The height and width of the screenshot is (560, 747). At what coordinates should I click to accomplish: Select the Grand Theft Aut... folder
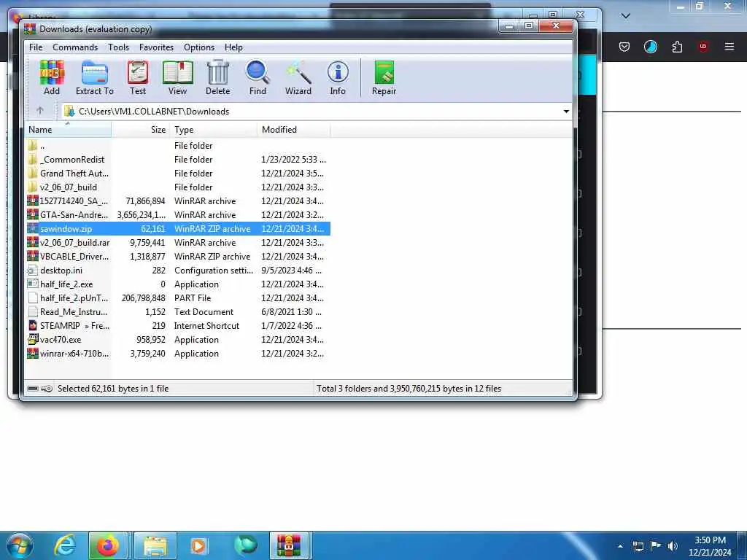(178, 174)
